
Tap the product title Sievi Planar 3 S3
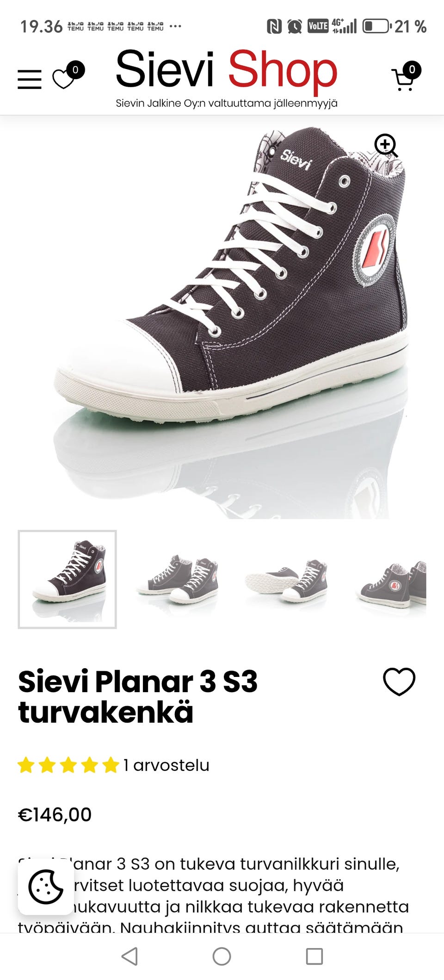[x=138, y=697]
